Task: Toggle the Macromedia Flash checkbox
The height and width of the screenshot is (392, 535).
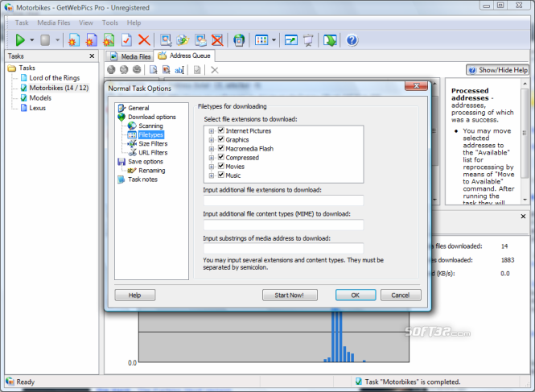Action: click(x=221, y=148)
